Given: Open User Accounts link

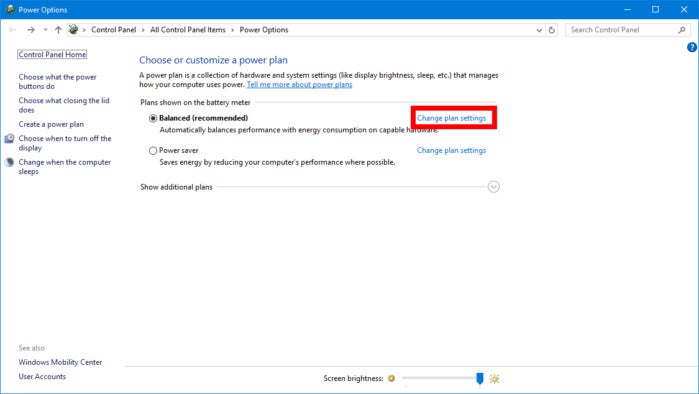Looking at the screenshot, I should coord(42,377).
